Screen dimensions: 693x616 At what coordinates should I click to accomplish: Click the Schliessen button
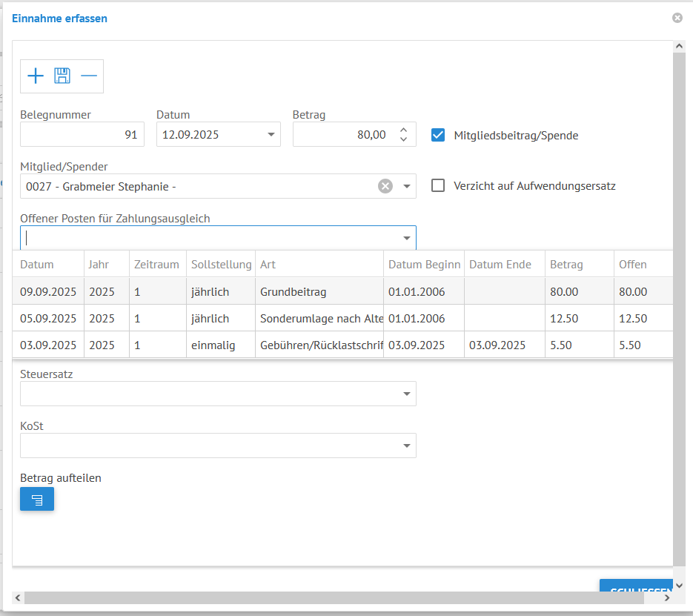[637, 586]
